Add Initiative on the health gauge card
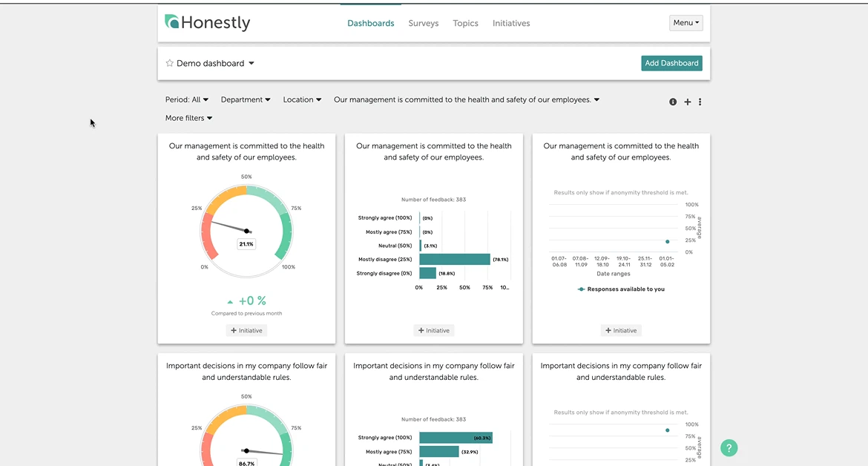 click(246, 330)
